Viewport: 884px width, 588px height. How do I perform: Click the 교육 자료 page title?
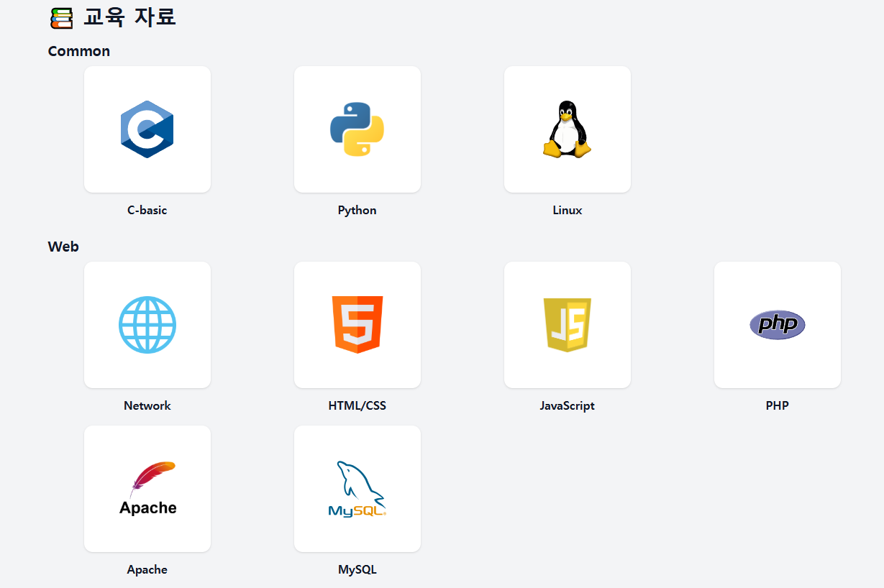(129, 17)
